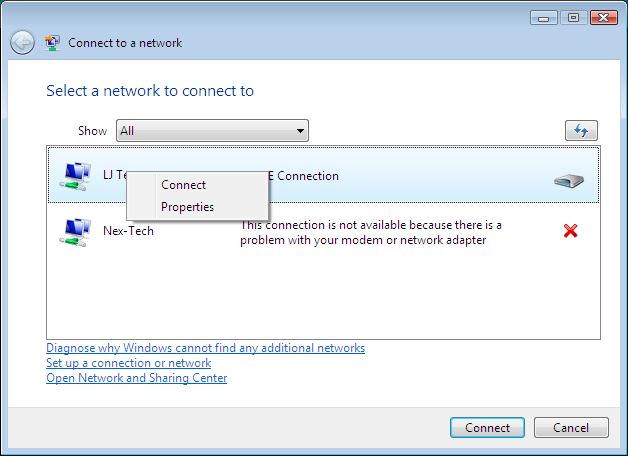Click the Cancel button
Viewport: 628px width, 456px height.
point(571,428)
